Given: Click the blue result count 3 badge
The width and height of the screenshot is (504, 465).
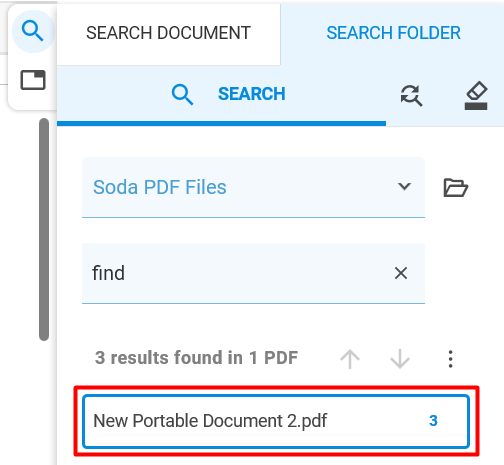Looking at the screenshot, I should point(433,421).
